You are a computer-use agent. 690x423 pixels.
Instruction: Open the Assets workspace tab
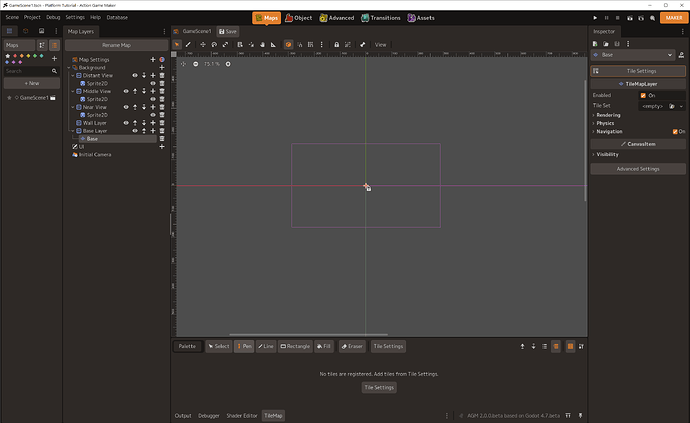click(x=421, y=18)
